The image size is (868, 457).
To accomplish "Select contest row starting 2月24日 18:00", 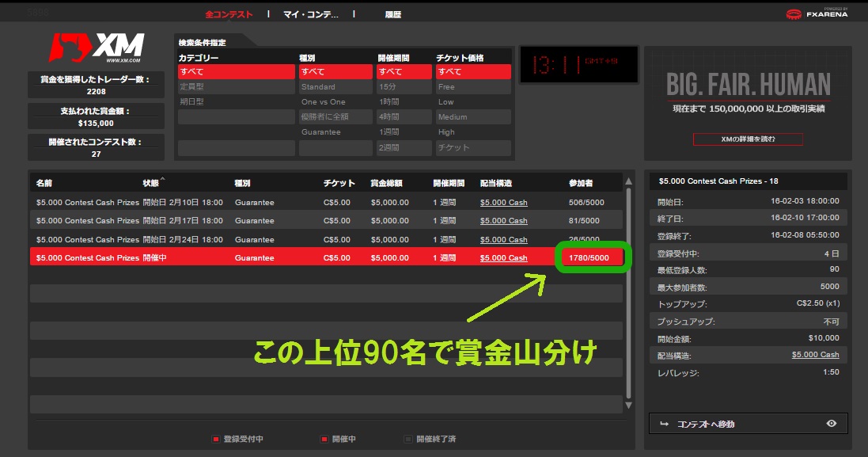I will tap(327, 239).
